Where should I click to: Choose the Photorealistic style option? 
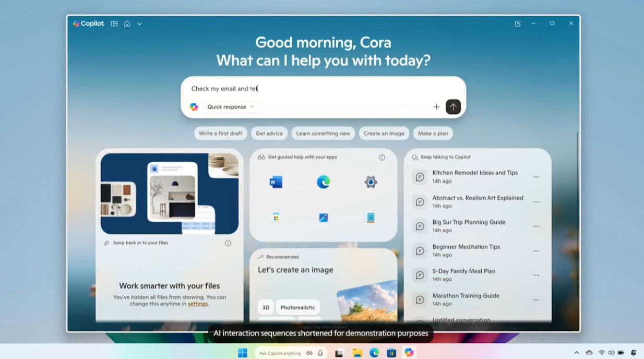297,307
